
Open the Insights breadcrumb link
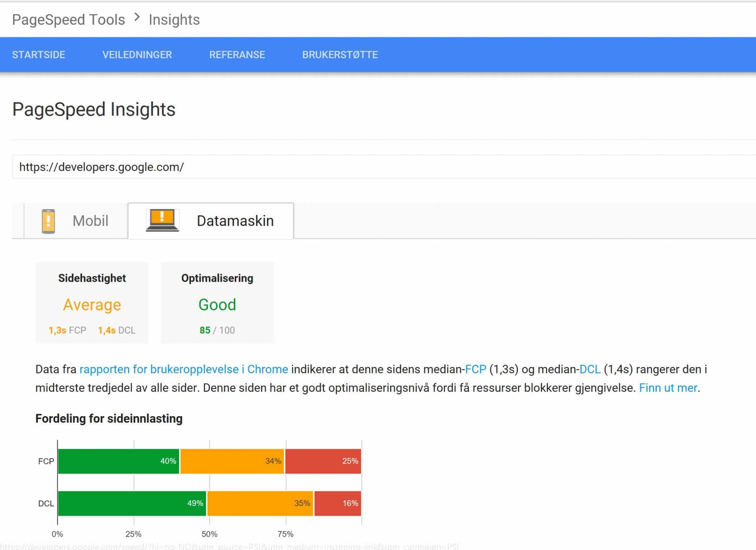174,20
